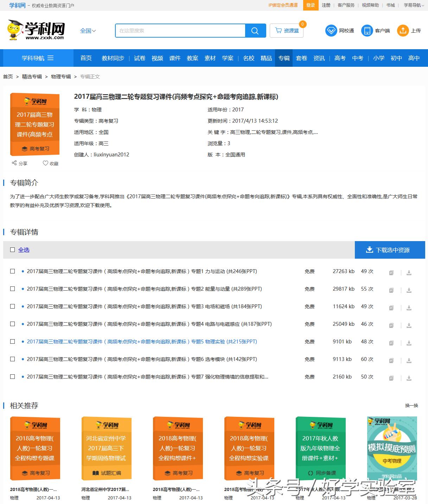Click the 网校通 diamond icon
Screen dimensions: 428x504
tap(331, 31)
